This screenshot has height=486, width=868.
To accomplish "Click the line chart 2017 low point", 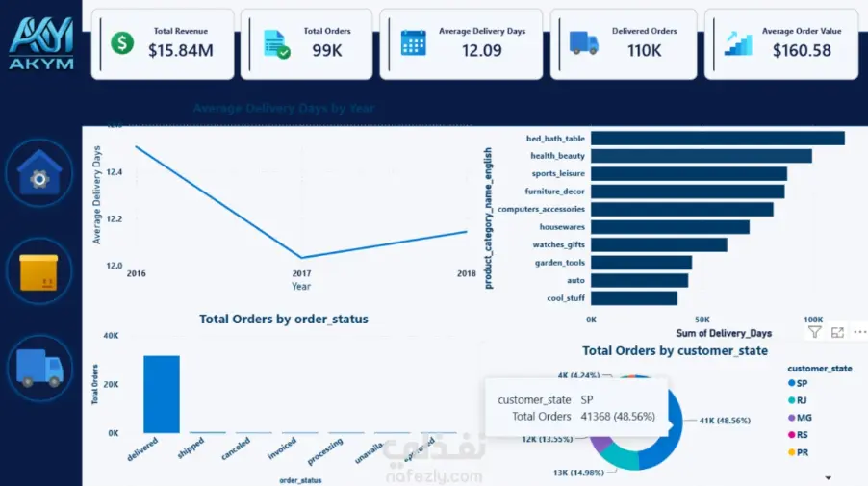I will point(302,257).
